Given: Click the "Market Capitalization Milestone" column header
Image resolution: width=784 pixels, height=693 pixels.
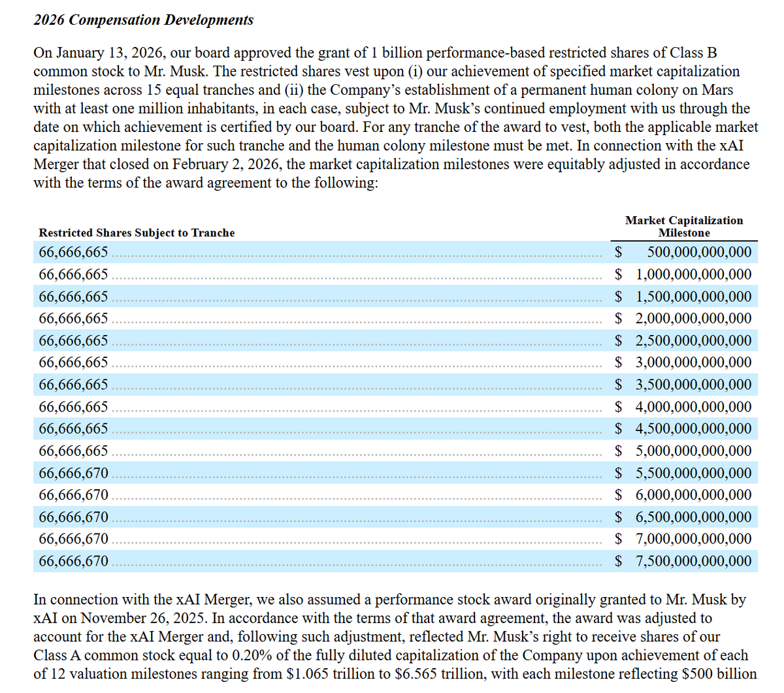Looking at the screenshot, I should tap(684, 227).
